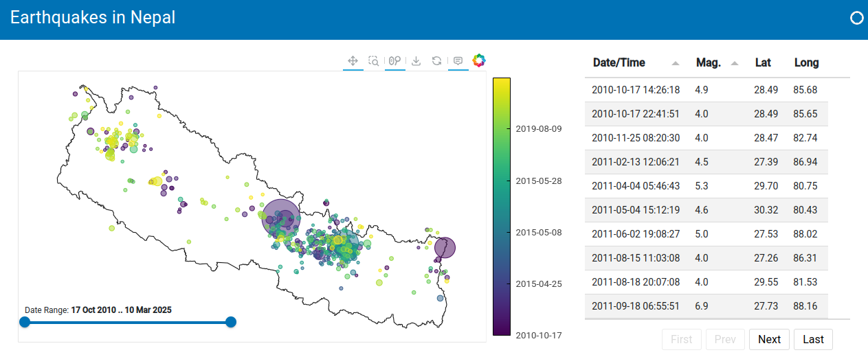The width and height of the screenshot is (868, 359).
Task: Click the big purple circle at eastern border
Action: point(445,248)
